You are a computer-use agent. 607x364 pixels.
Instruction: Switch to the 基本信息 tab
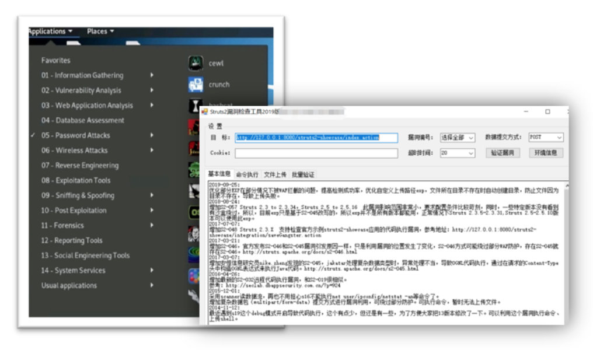click(x=219, y=174)
